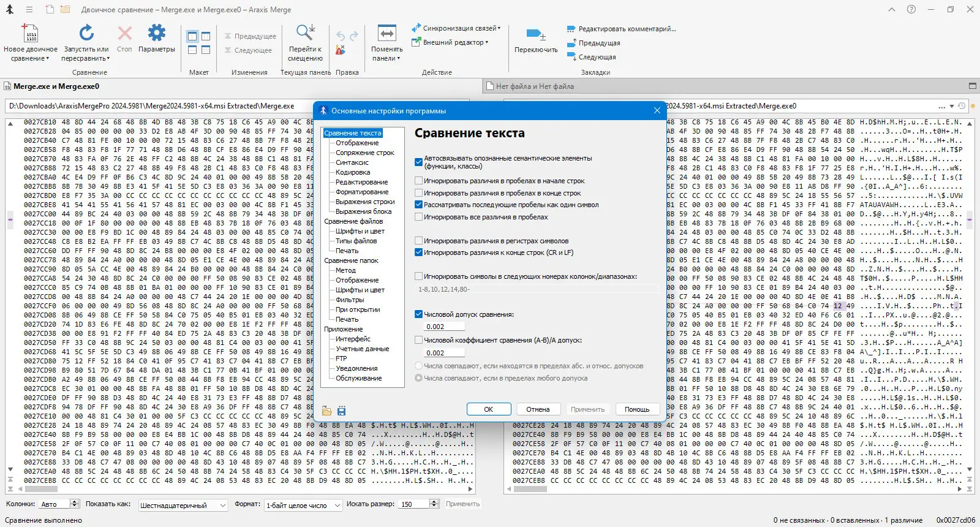Open the Новое двоичное сравнение dropdown arrow
Screen dimensions: 980x527
48,59
